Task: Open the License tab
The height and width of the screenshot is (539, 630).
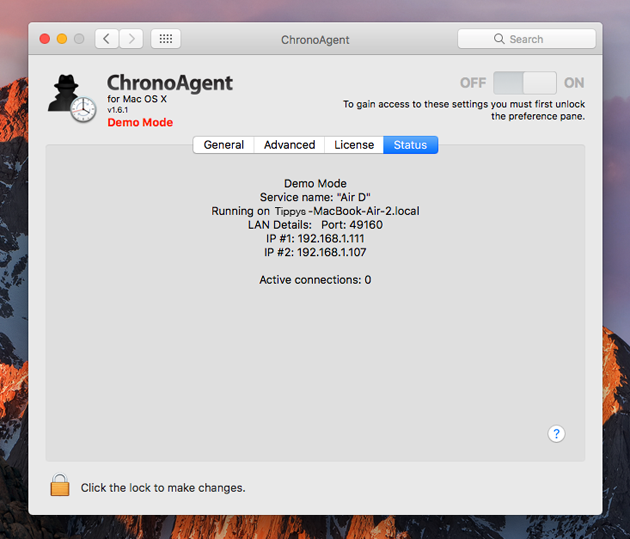Action: pyautogui.click(x=354, y=145)
